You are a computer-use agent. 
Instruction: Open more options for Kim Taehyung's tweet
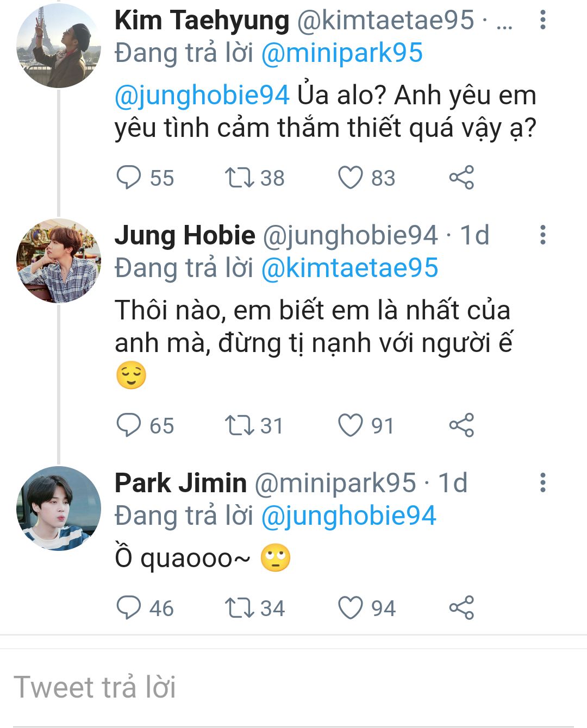[542, 20]
